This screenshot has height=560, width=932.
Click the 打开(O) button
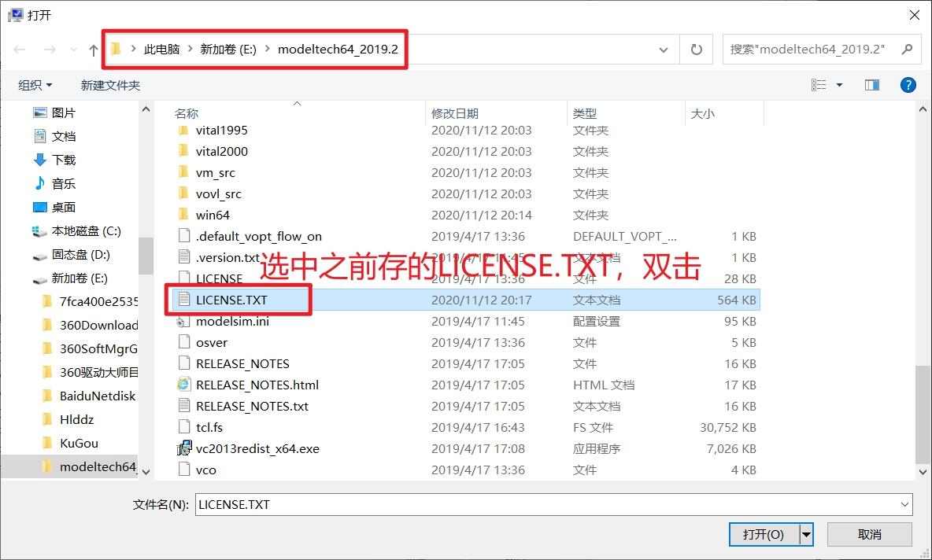click(764, 535)
